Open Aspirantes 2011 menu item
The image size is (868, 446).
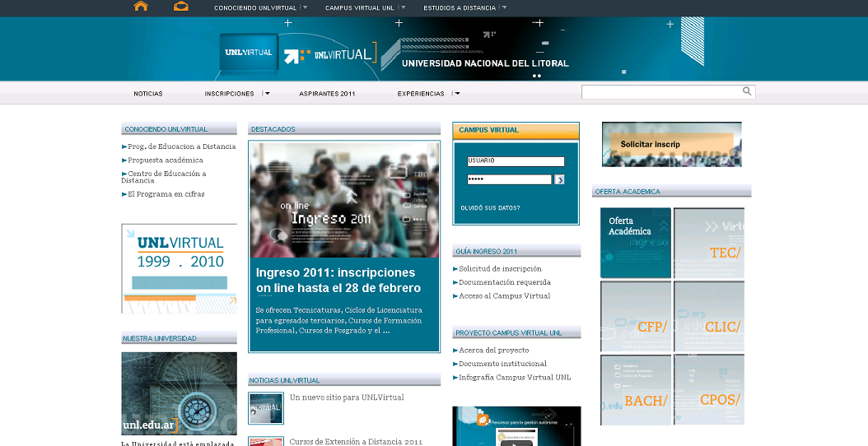(327, 94)
